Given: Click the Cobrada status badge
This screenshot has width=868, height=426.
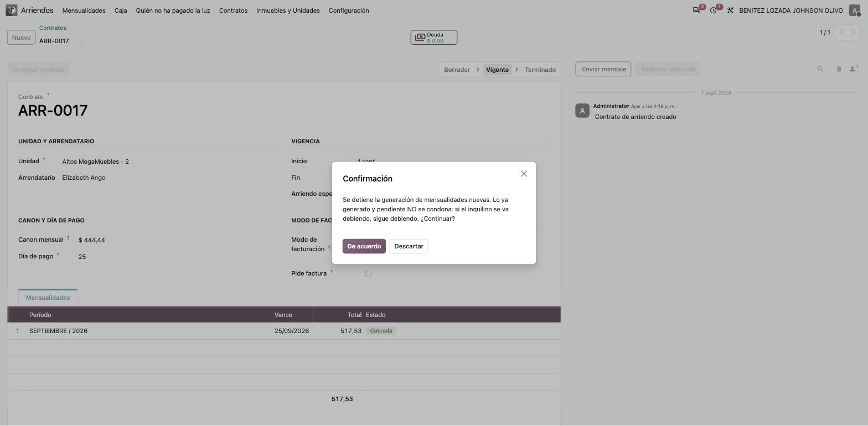Looking at the screenshot, I should point(381,331).
